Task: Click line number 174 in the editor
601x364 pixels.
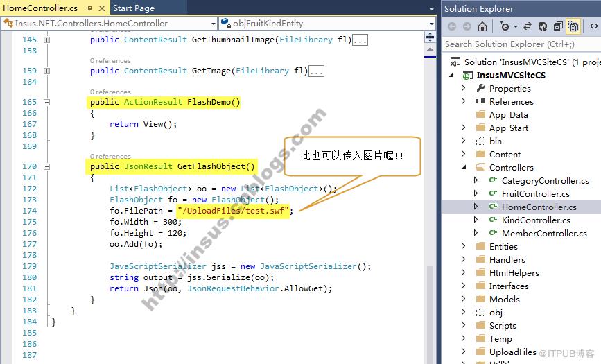Action: [x=30, y=211]
